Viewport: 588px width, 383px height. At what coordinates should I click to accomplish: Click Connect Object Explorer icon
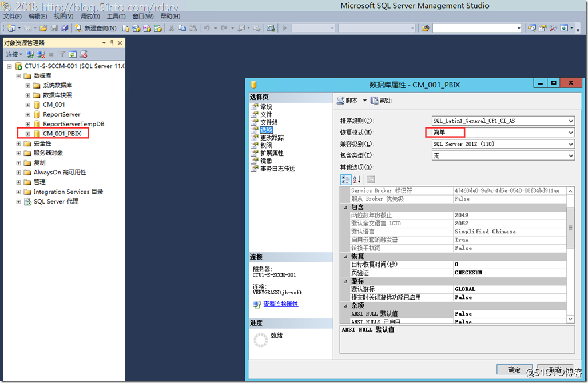pyautogui.click(x=30, y=54)
